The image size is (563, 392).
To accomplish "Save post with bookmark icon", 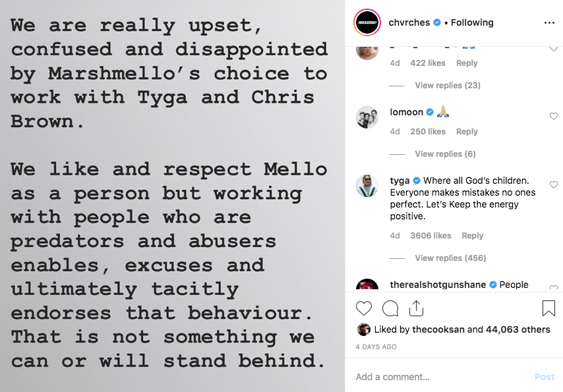I will pyautogui.click(x=548, y=308).
